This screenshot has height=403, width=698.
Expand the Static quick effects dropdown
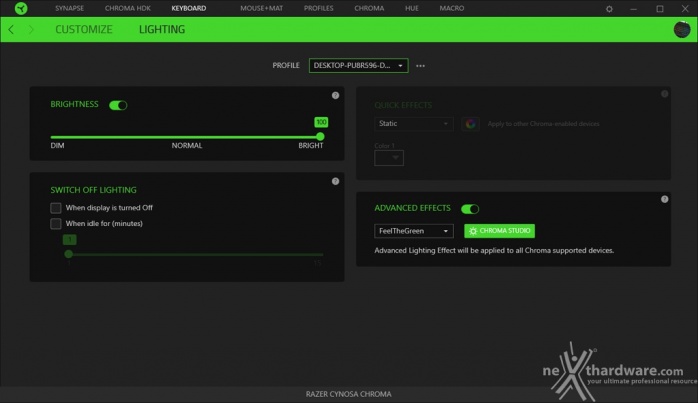pos(414,124)
